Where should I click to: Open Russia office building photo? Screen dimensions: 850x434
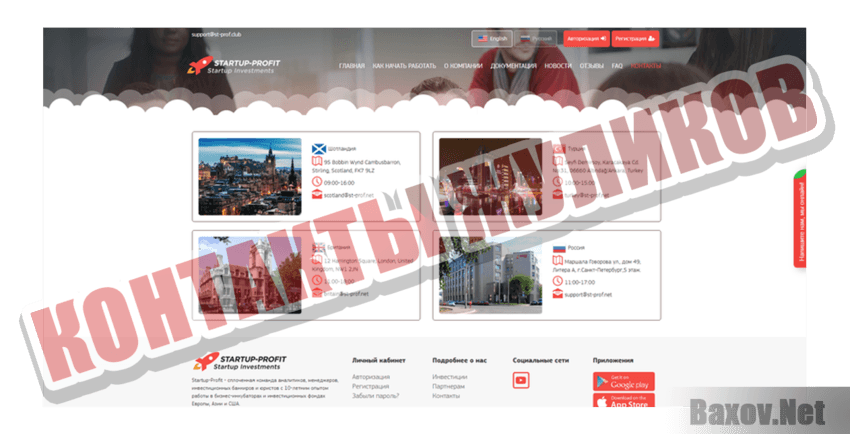[x=490, y=275]
